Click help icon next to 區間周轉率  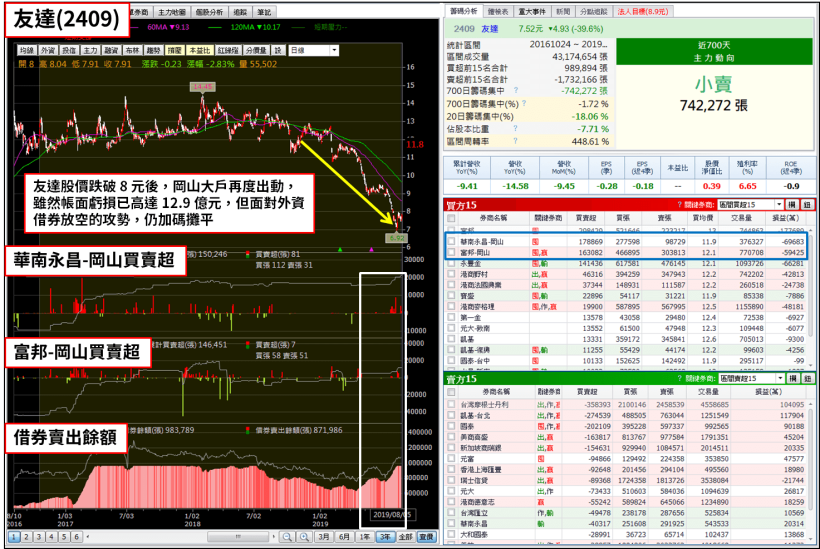click(x=516, y=141)
